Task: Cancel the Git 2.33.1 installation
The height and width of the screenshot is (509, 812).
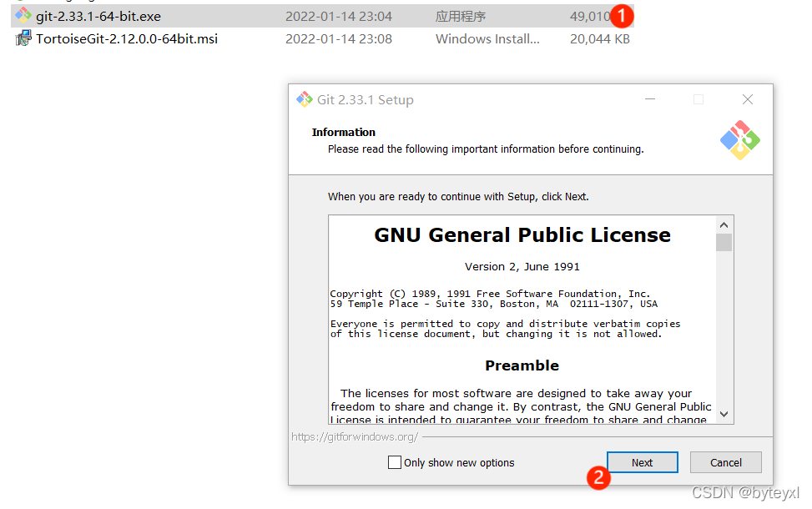Action: point(725,462)
